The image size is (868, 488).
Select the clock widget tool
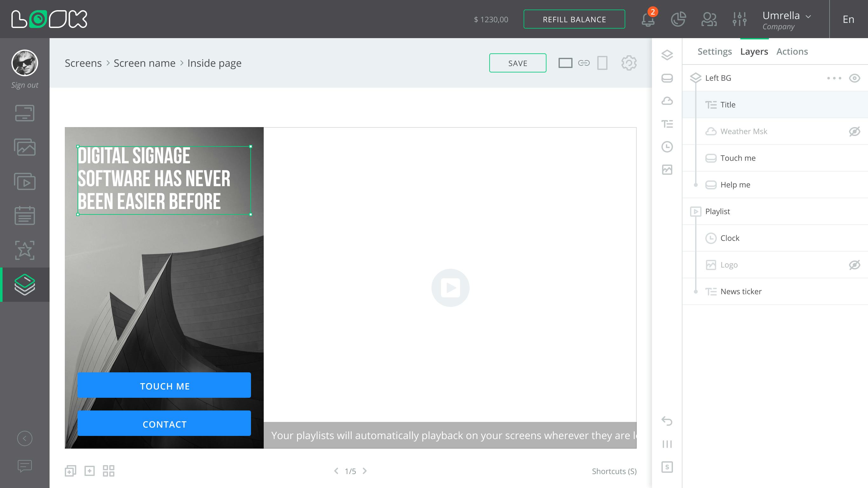click(x=667, y=147)
